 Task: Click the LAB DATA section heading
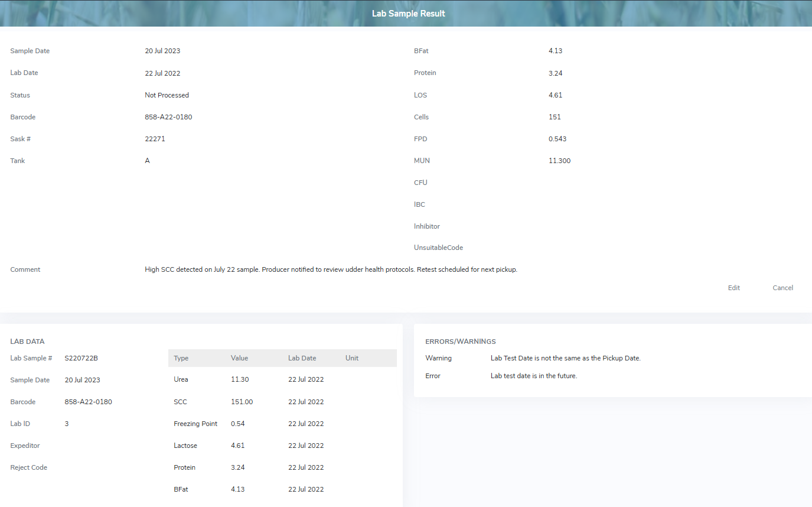(x=27, y=342)
